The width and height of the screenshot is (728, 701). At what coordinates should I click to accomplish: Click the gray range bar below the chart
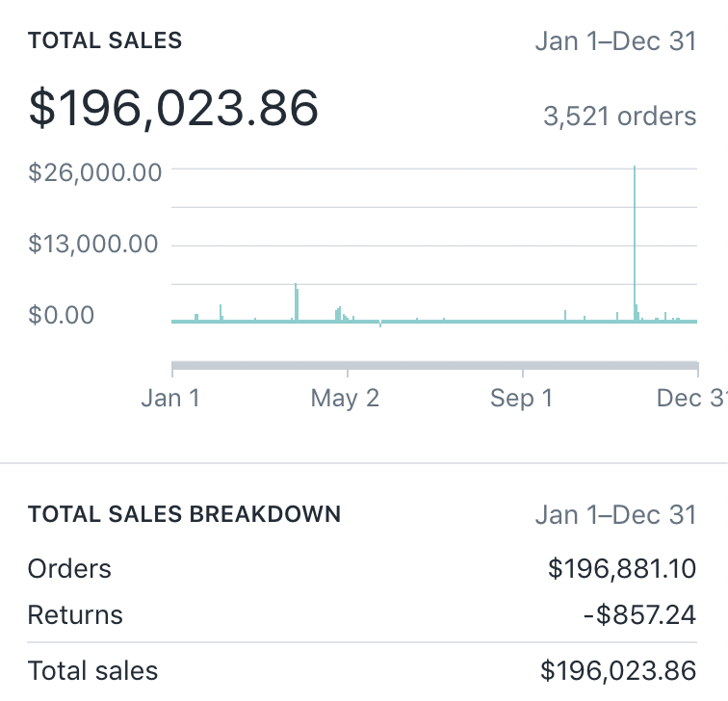pyautogui.click(x=434, y=366)
